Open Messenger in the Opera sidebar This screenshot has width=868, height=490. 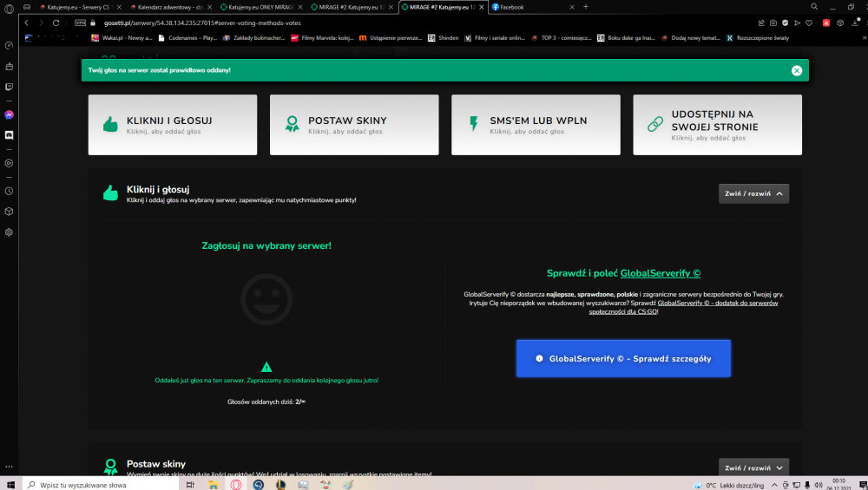point(9,115)
